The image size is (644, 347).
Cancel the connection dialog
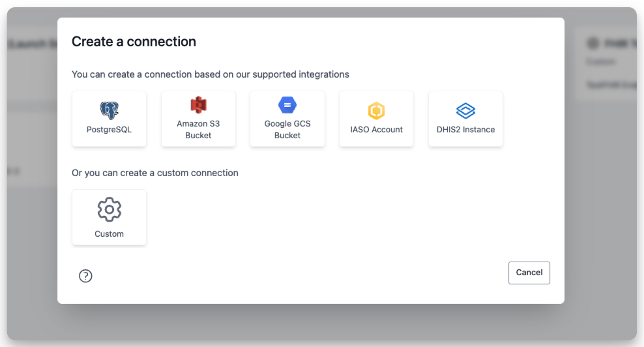pyautogui.click(x=529, y=273)
